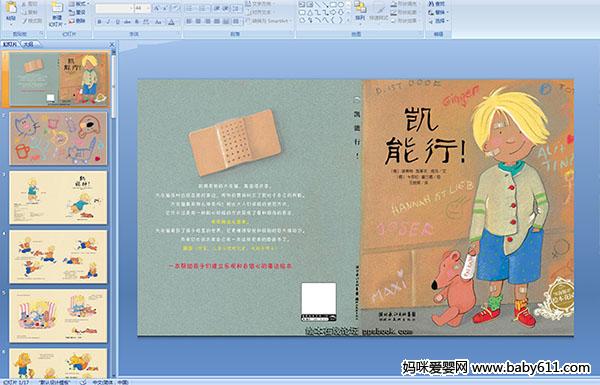The image size is (600, 385).
Task: Click the Paste clipboard icon
Action: point(11,11)
